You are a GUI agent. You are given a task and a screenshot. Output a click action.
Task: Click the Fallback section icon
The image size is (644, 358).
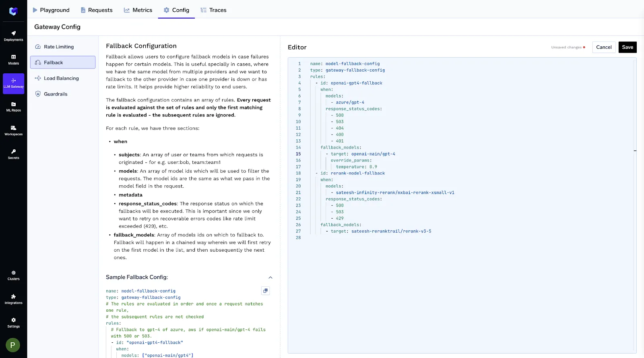tap(38, 62)
